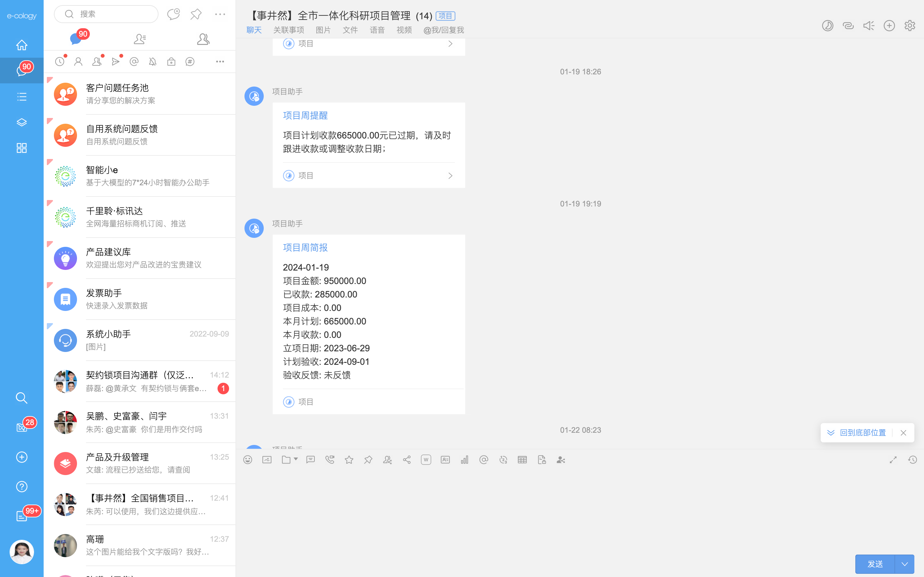
Task: Click the share icon in message toolbar
Action: (x=406, y=460)
